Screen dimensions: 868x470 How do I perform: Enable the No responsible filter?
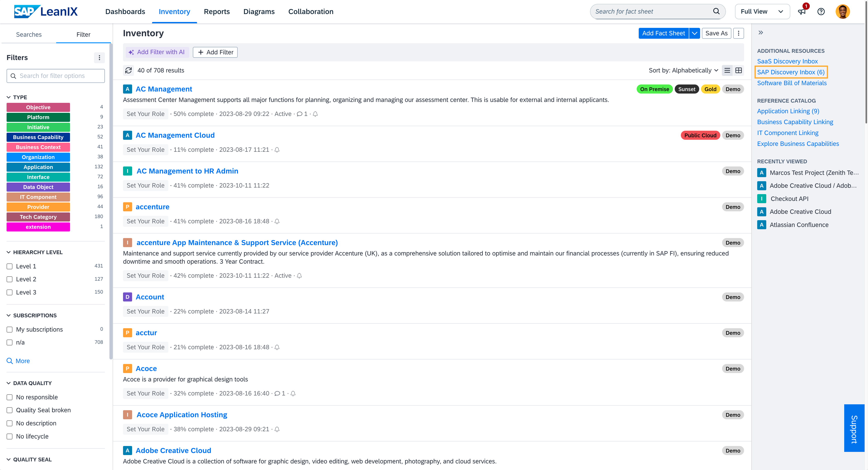coord(10,397)
